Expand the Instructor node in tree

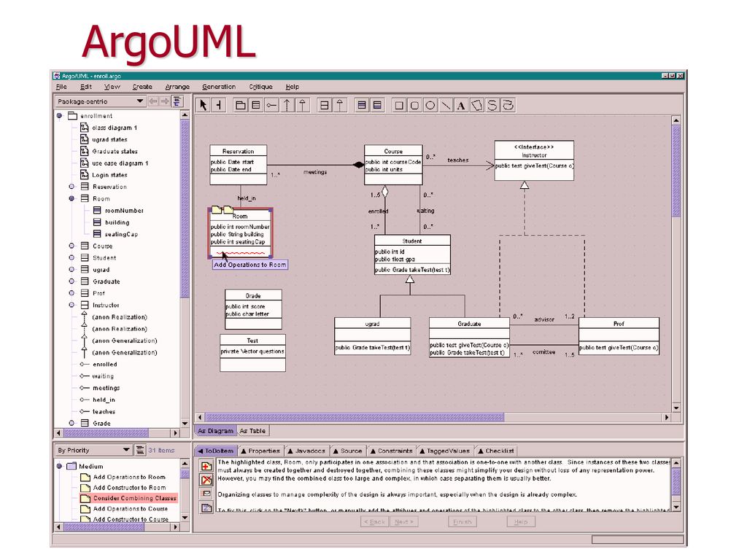71,305
